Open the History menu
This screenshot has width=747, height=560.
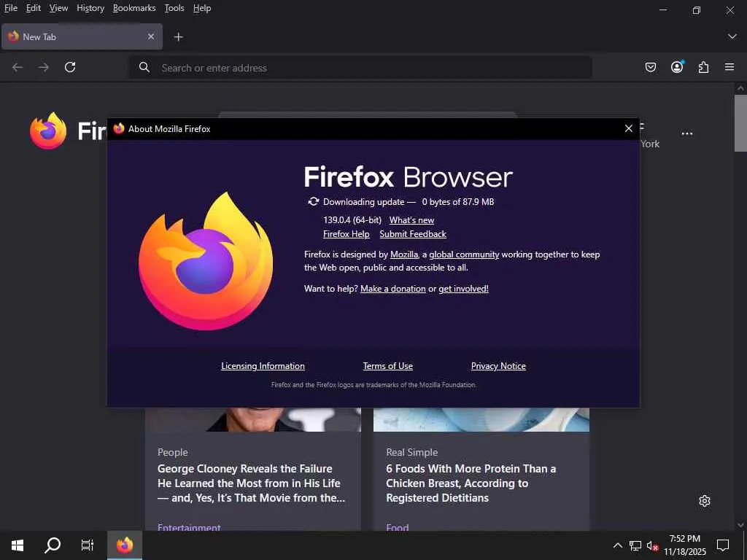(90, 8)
